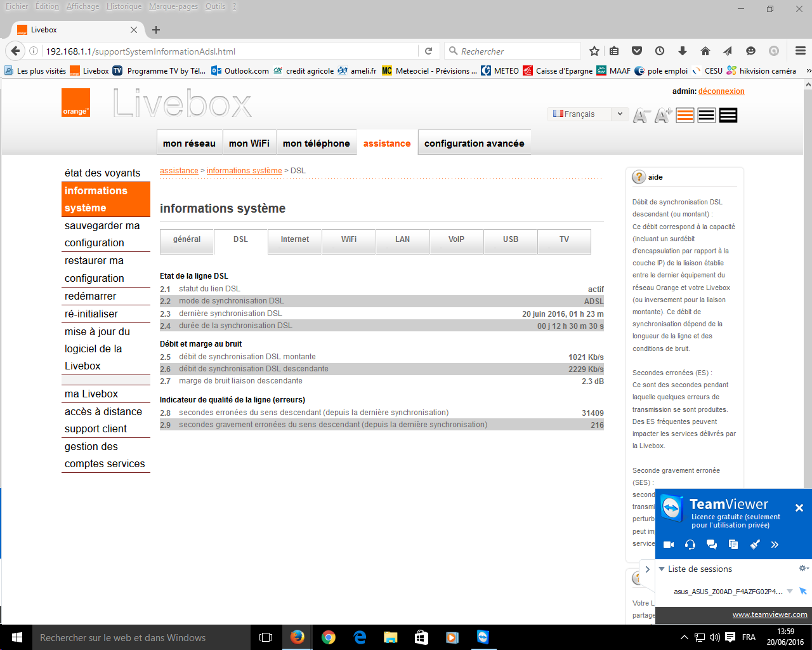Click the Rechercher search field in Firefox
The image size is (812, 650).
coord(513,51)
